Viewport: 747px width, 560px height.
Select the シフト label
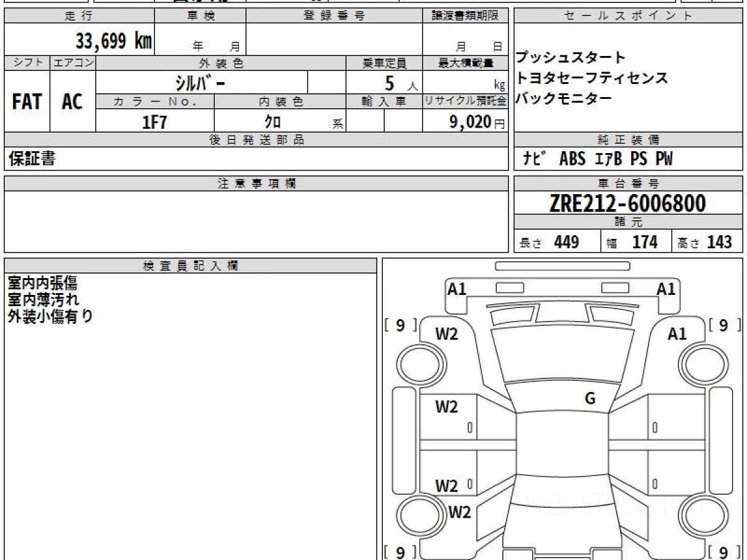[27, 63]
